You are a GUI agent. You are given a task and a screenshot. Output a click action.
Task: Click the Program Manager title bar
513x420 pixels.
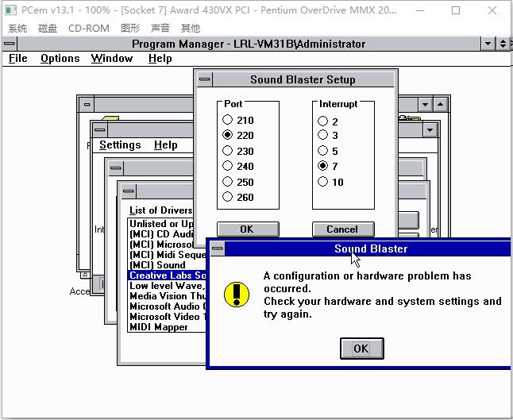coord(249,44)
